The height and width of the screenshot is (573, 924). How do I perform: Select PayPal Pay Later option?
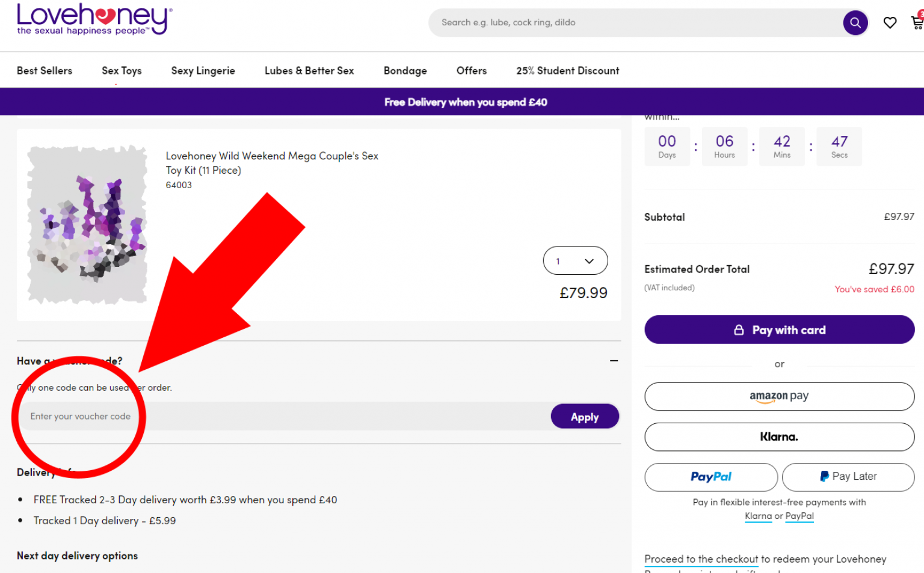(848, 477)
